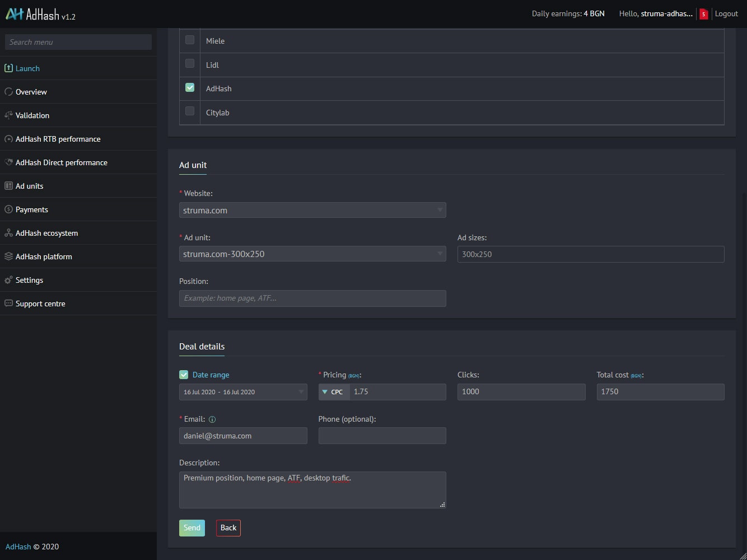Click the Ad units grid icon
The width and height of the screenshot is (747, 560).
click(x=8, y=186)
